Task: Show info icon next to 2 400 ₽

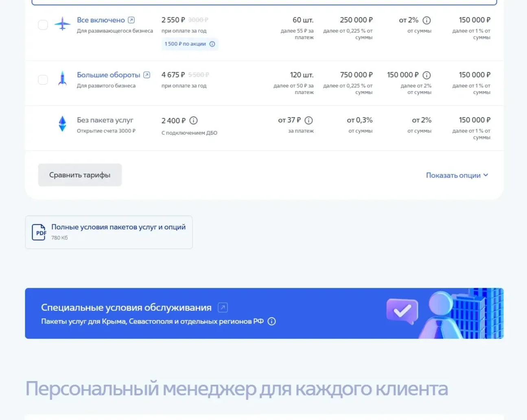Action: coord(194,120)
